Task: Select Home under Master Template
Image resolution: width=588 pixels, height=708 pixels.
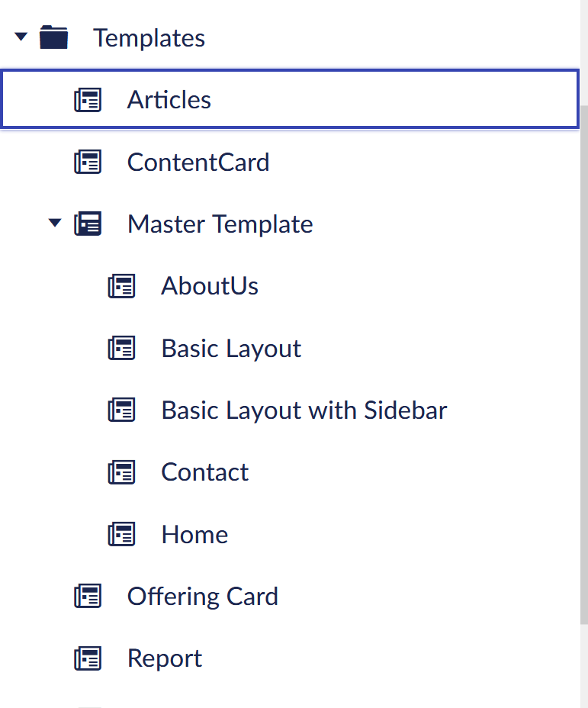Action: coord(194,534)
